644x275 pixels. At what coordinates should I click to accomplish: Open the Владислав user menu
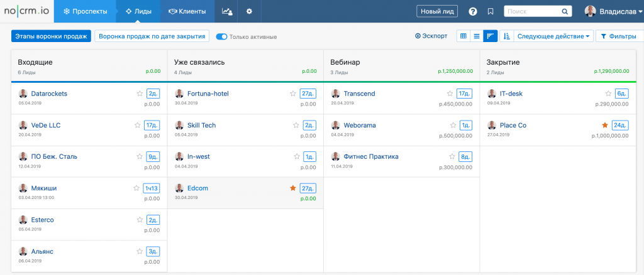614,11
